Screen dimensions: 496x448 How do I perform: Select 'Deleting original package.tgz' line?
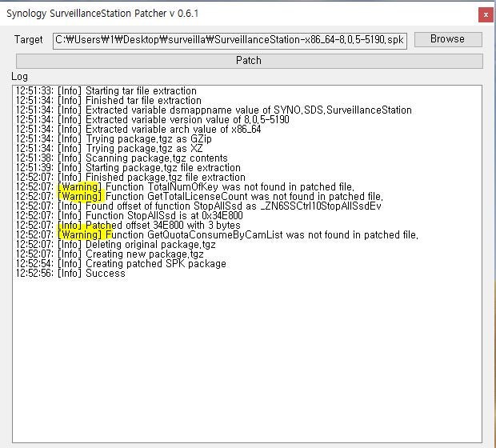tap(116, 244)
